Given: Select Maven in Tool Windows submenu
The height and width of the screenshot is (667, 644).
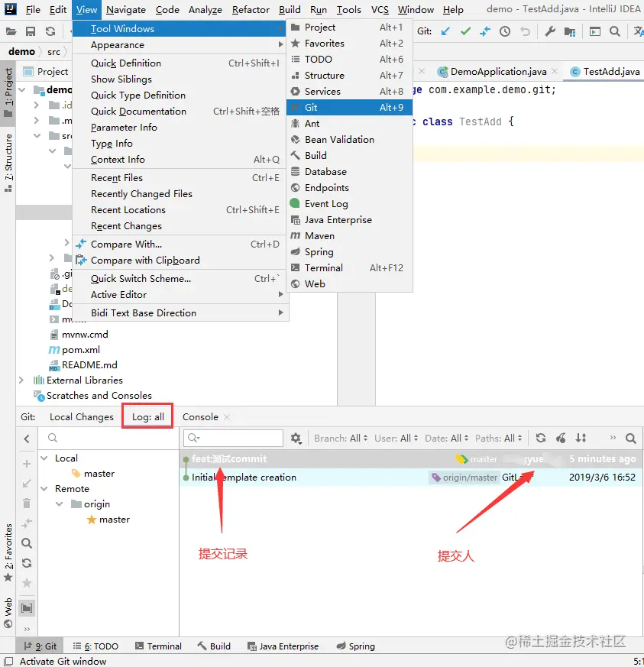Looking at the screenshot, I should click(x=349, y=235).
